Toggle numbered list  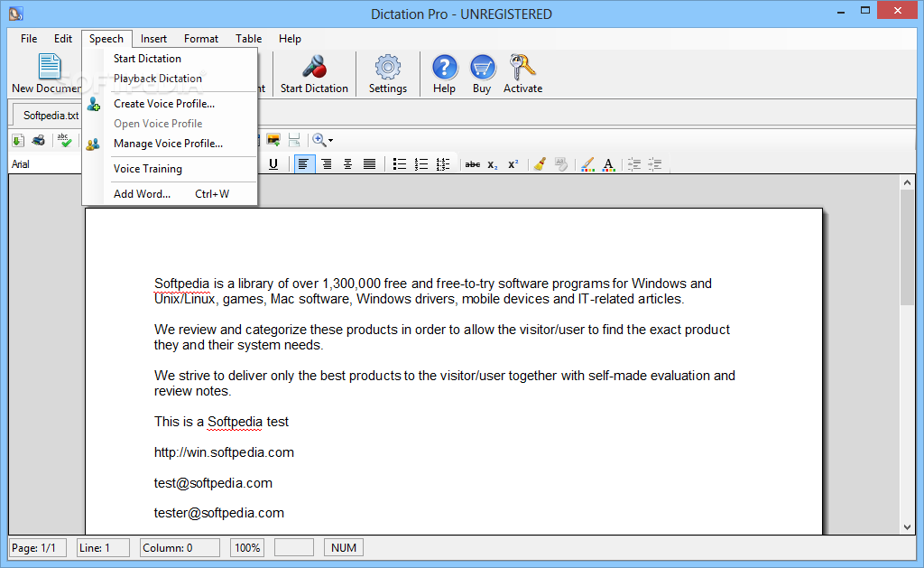click(421, 164)
